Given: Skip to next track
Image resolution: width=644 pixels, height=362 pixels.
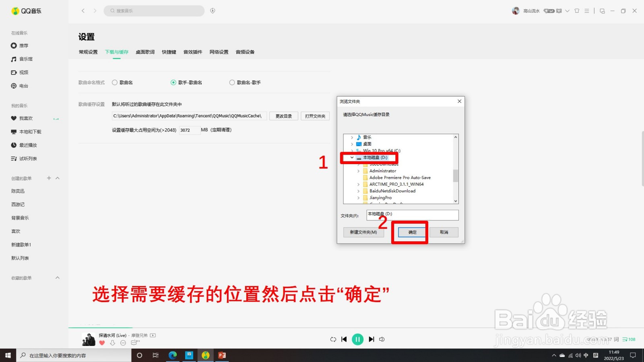Looking at the screenshot, I should 371,339.
